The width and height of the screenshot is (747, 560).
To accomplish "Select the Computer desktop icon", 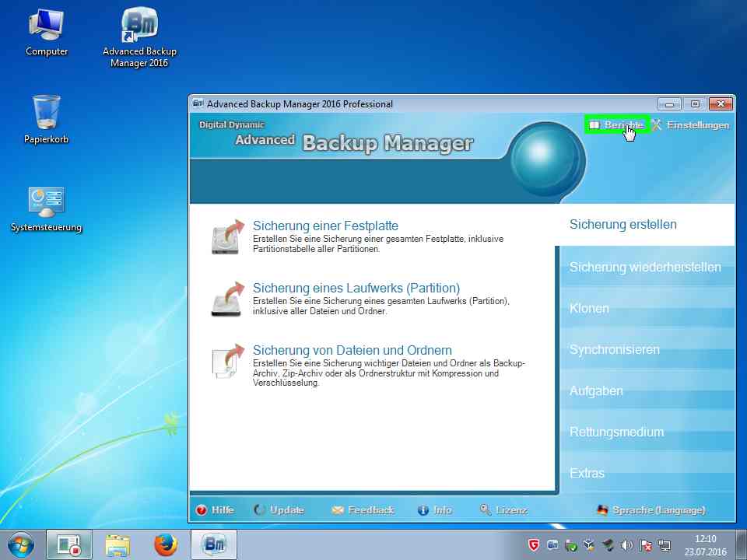I will (47, 32).
